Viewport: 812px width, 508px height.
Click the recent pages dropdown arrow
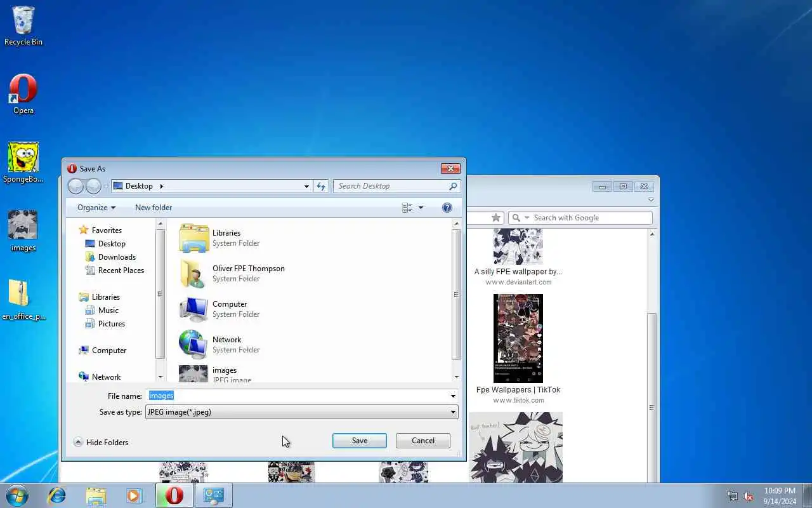tap(106, 186)
